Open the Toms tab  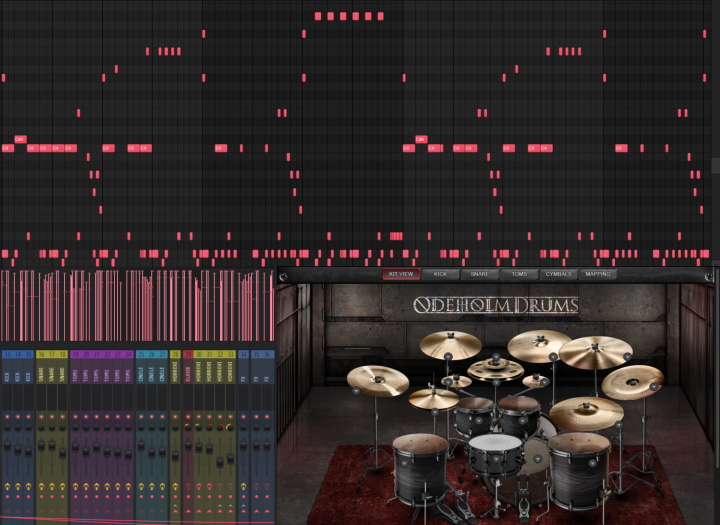(519, 274)
